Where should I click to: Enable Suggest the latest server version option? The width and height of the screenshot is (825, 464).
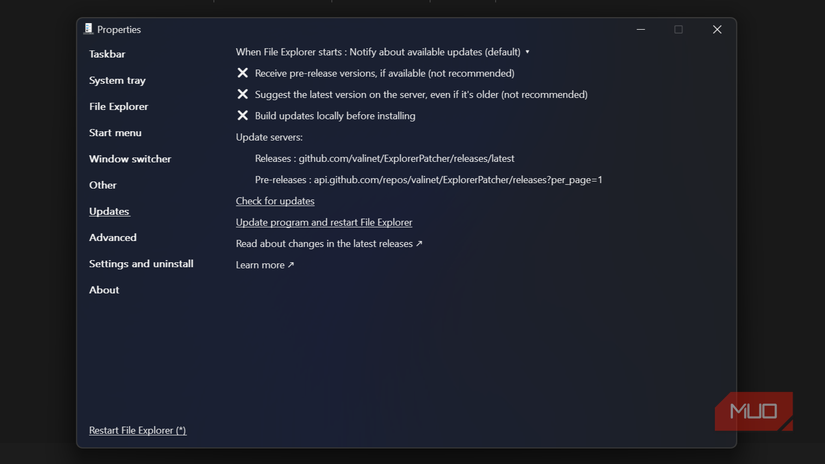pos(243,94)
